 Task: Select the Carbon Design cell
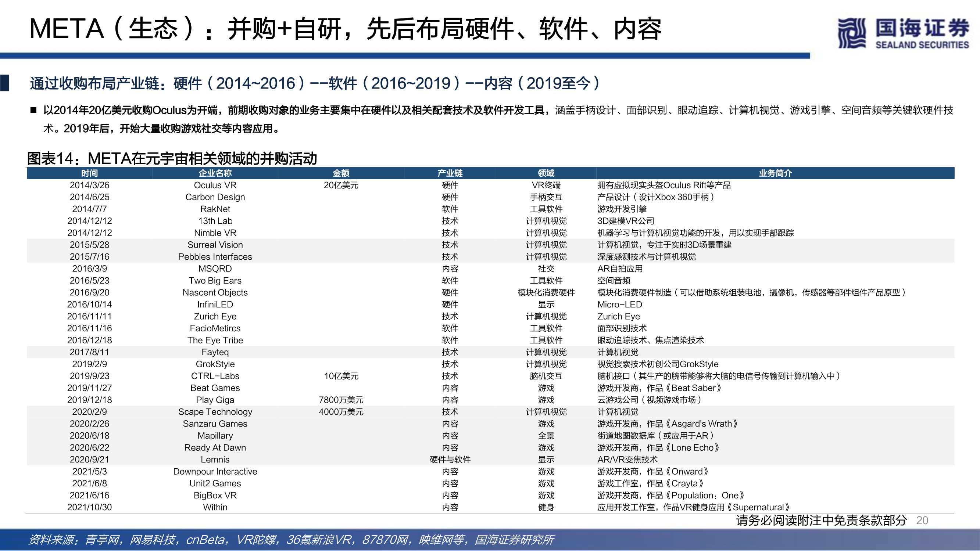click(x=215, y=197)
